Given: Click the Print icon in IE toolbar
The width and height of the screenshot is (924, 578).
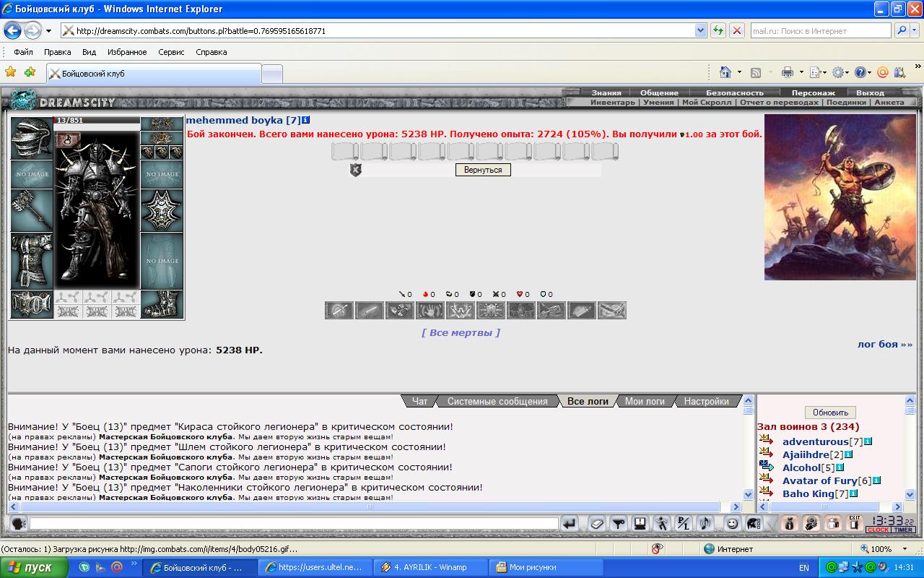Looking at the screenshot, I should 787,72.
